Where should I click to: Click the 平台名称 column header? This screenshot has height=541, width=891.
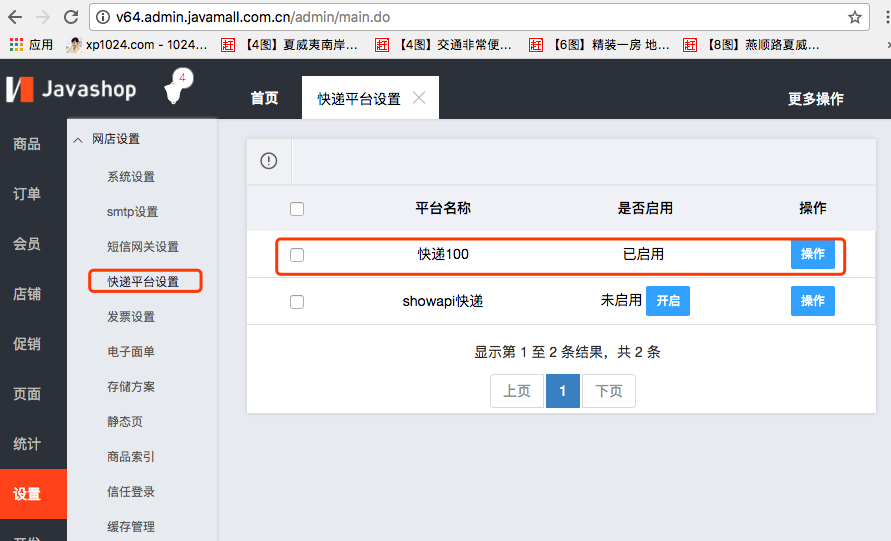coord(443,208)
